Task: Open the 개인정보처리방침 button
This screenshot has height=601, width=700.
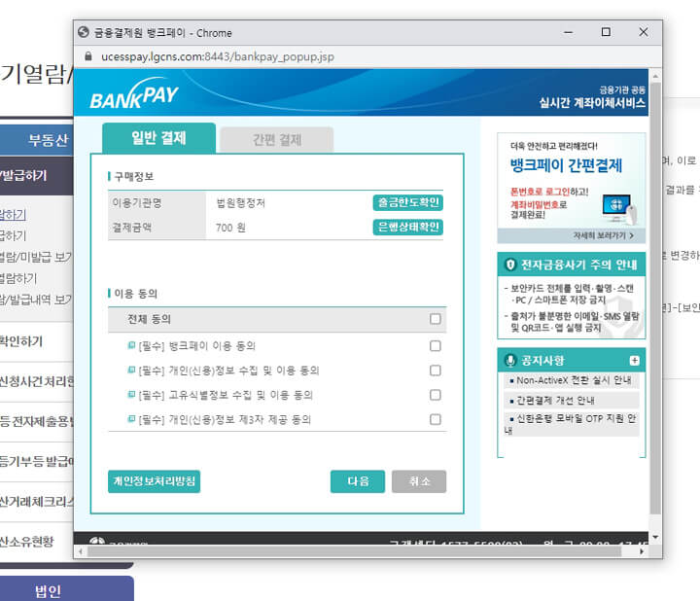Action: pos(154,481)
